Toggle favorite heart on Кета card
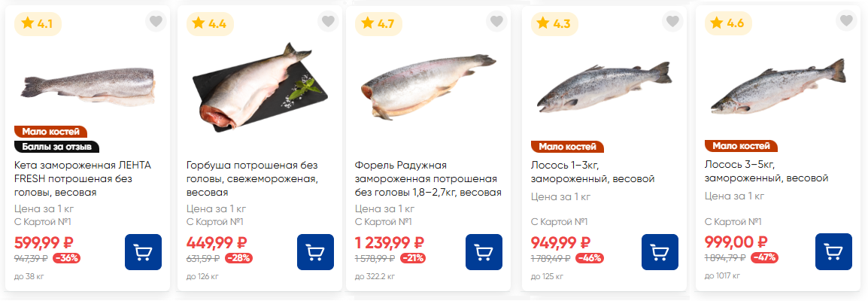868x301 pixels. (156, 22)
